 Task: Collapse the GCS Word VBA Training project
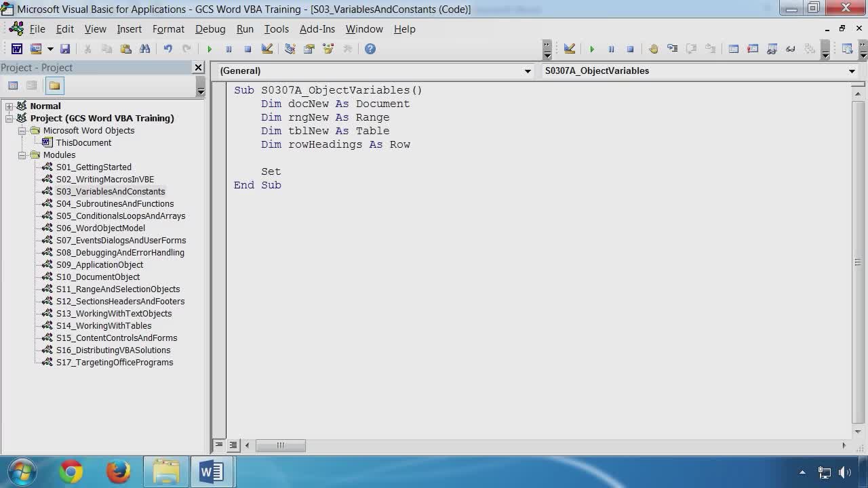pyautogui.click(x=9, y=119)
